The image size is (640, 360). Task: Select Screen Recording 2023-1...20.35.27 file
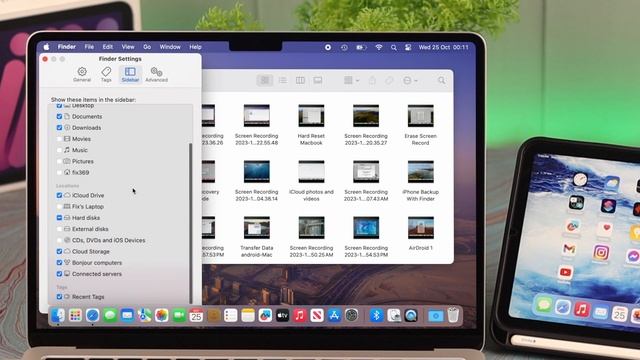pyautogui.click(x=366, y=124)
